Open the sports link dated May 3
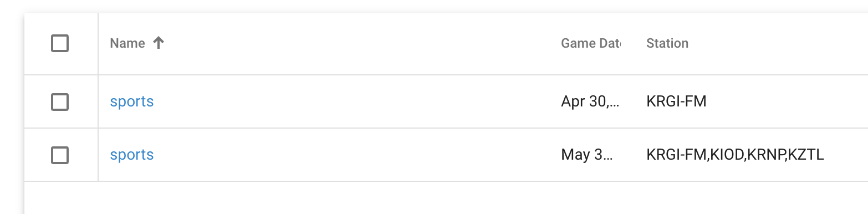The image size is (868, 214). [x=132, y=155]
